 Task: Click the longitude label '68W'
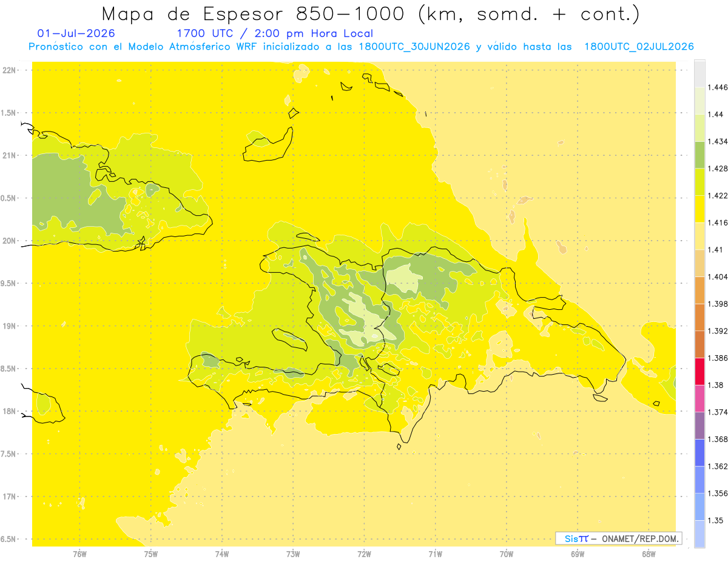point(649,554)
